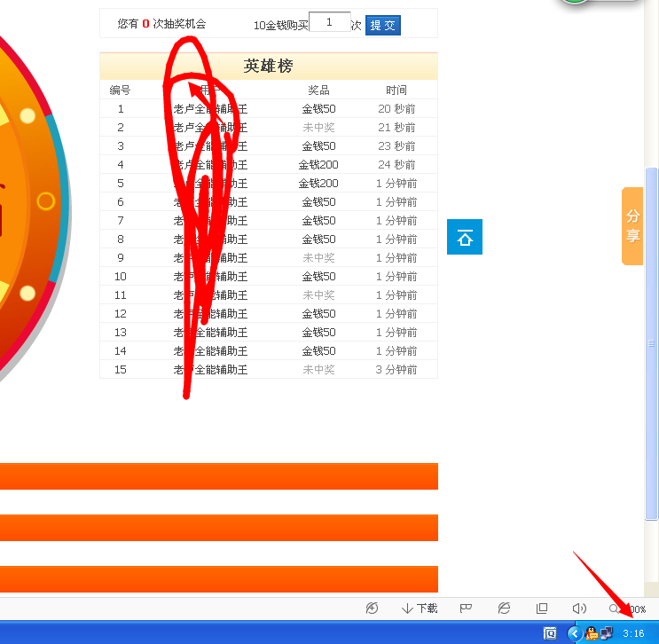Focus the purchase count input showing 1
The image size is (659, 644).
pyautogui.click(x=330, y=22)
